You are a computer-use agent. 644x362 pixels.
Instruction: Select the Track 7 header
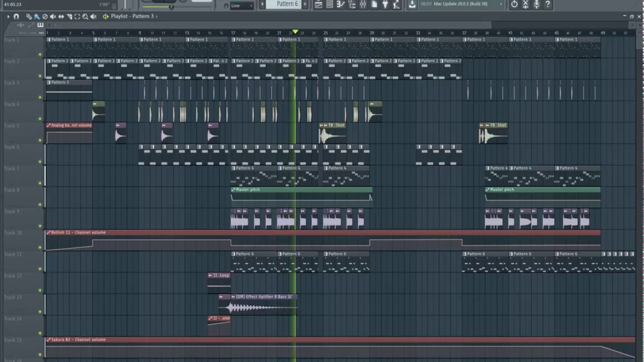(x=23, y=175)
